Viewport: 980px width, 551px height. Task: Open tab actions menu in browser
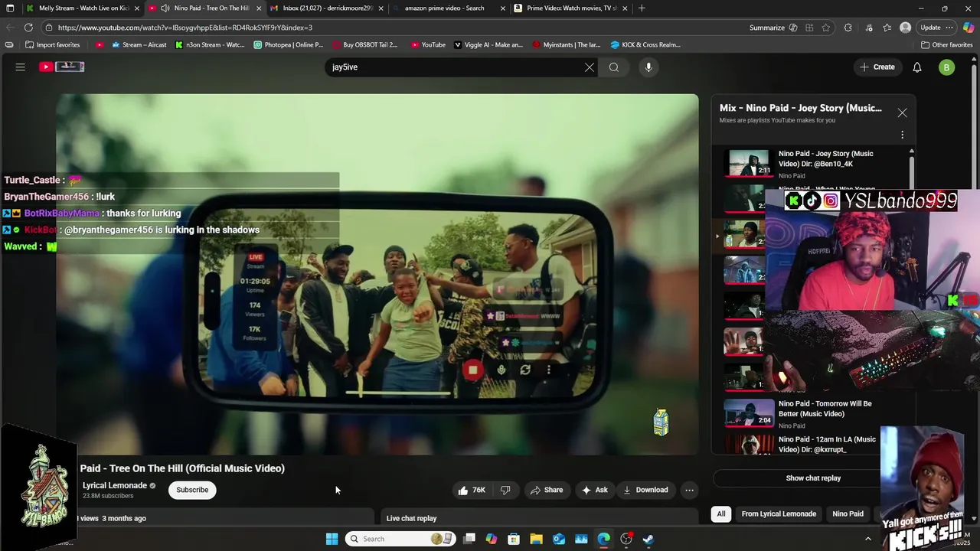[x=9, y=8]
